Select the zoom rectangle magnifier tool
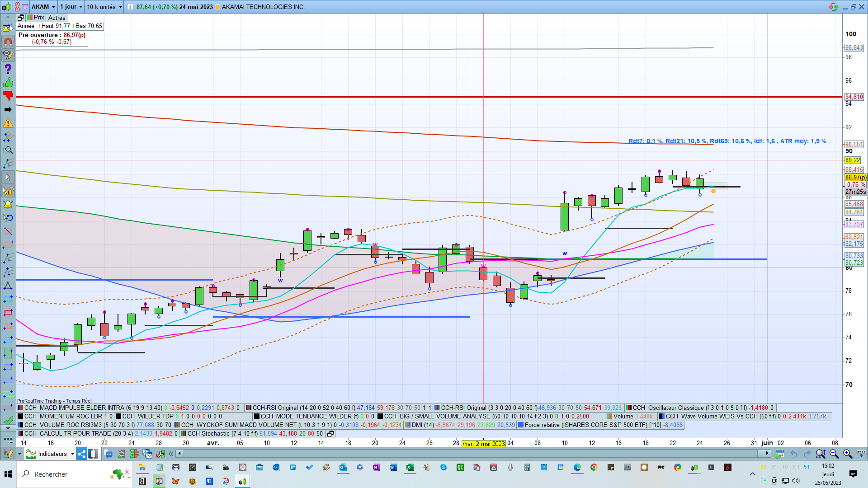The height and width of the screenshot is (488, 868). pyautogui.click(x=8, y=150)
